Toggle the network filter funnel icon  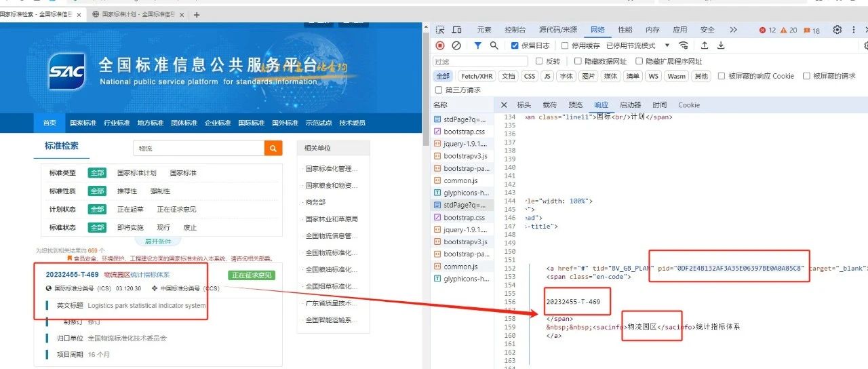coord(477,45)
